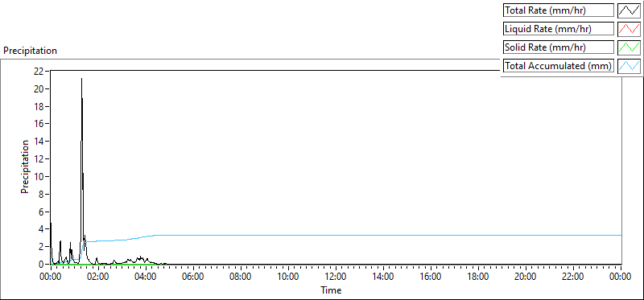Click the 18:00 marker on time axis
Image resolution: width=644 pixels, height=300 pixels.
(478, 277)
